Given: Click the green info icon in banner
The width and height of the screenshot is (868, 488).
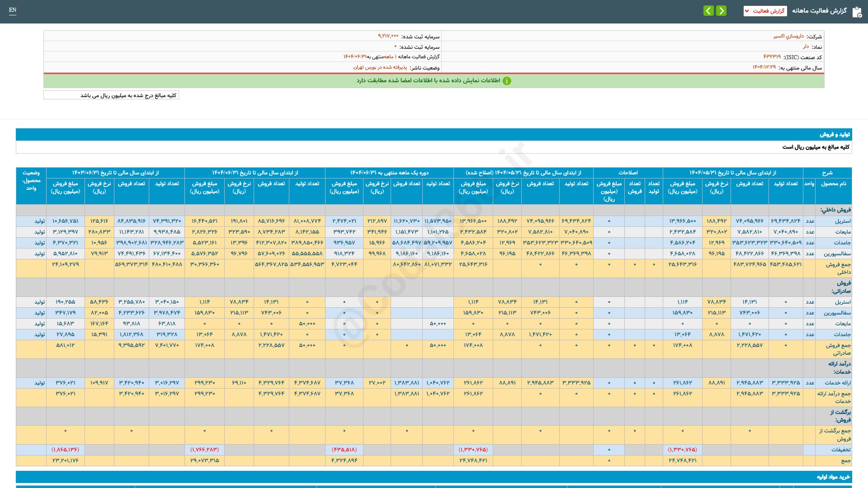Looking at the screenshot, I should pyautogui.click(x=507, y=81).
